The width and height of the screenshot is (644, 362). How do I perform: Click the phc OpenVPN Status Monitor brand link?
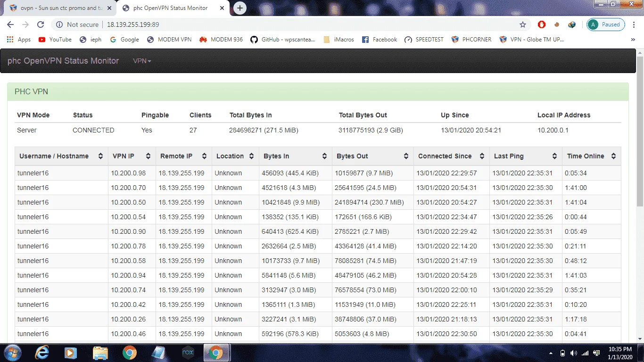63,61
